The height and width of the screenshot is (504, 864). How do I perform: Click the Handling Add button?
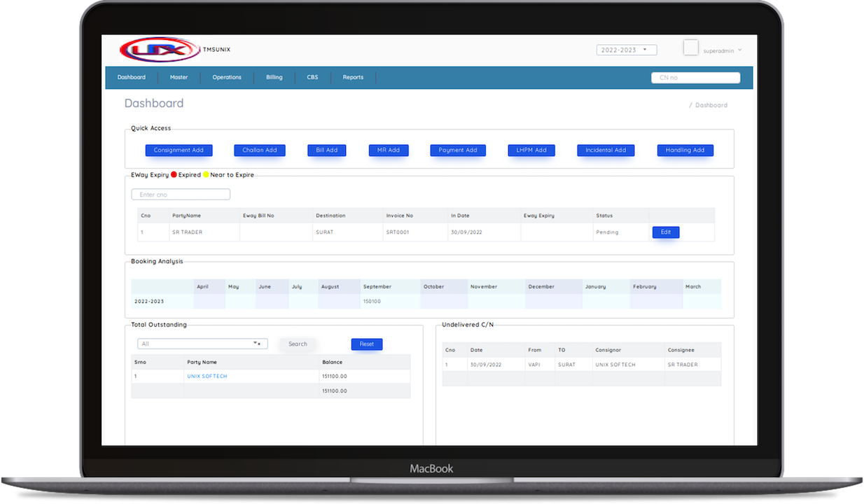[685, 150]
